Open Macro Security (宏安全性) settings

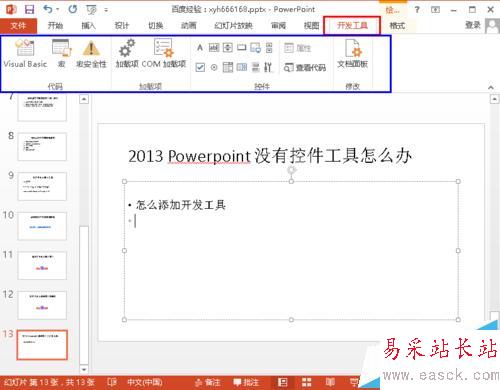click(91, 53)
